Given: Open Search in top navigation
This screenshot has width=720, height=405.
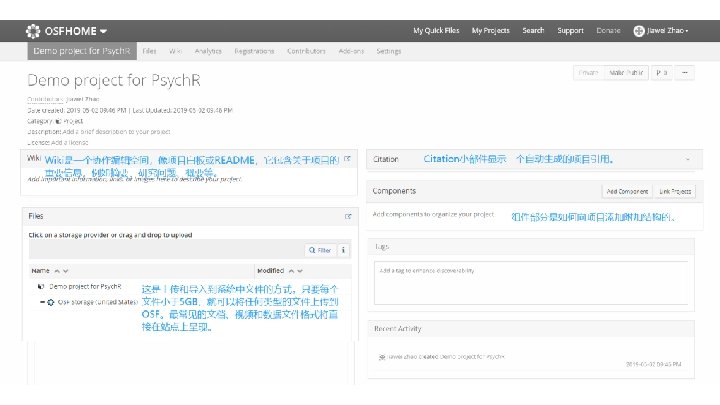Looking at the screenshot, I should 533,30.
